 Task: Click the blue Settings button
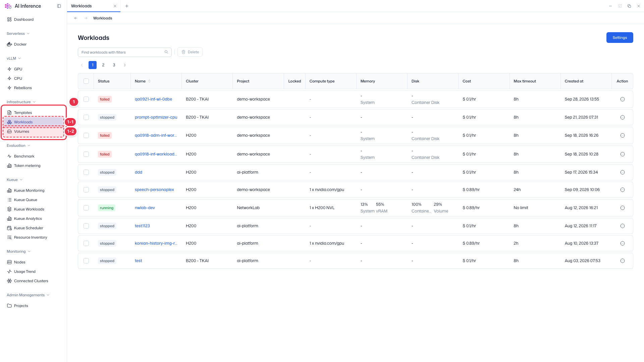tap(620, 38)
